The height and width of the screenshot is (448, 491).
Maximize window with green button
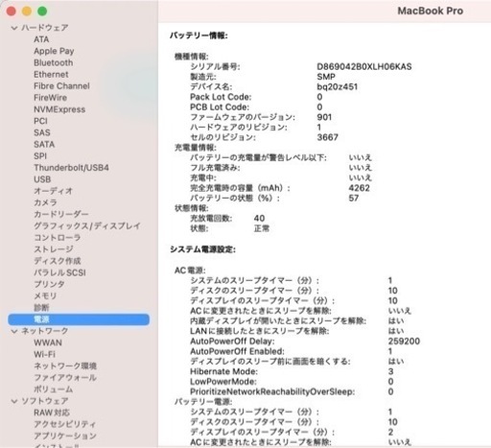(x=42, y=12)
